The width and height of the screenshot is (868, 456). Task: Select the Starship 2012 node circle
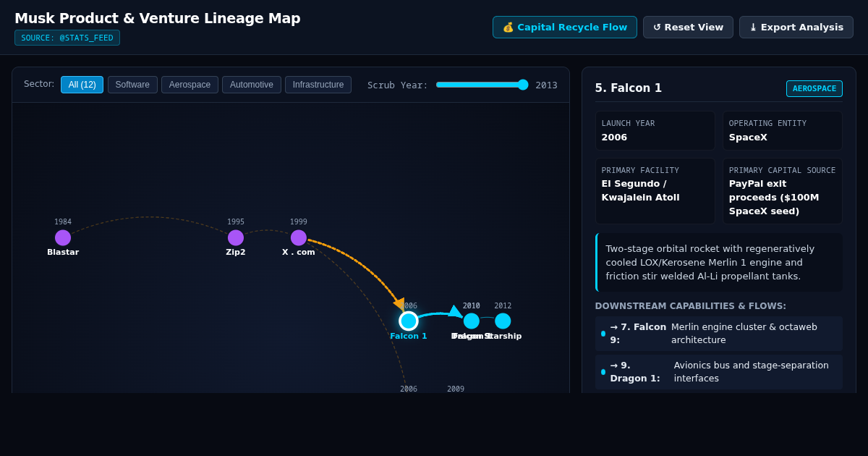pyautogui.click(x=503, y=321)
